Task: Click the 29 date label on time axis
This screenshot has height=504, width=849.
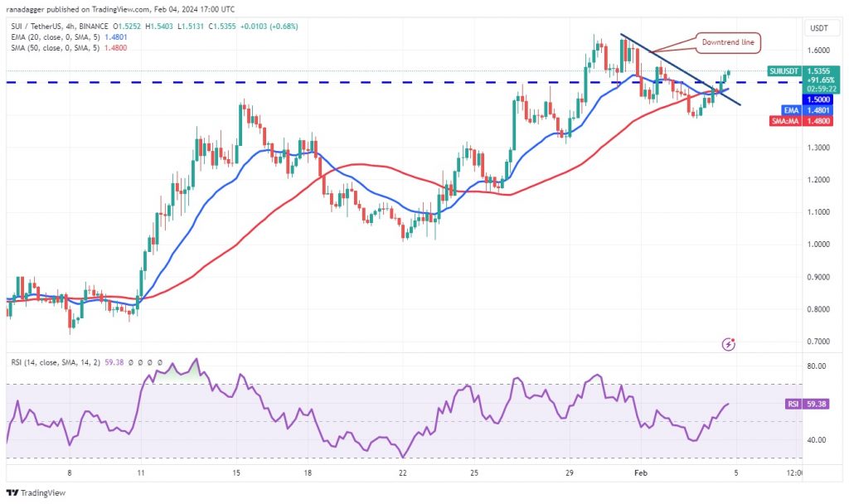Action: [569, 472]
